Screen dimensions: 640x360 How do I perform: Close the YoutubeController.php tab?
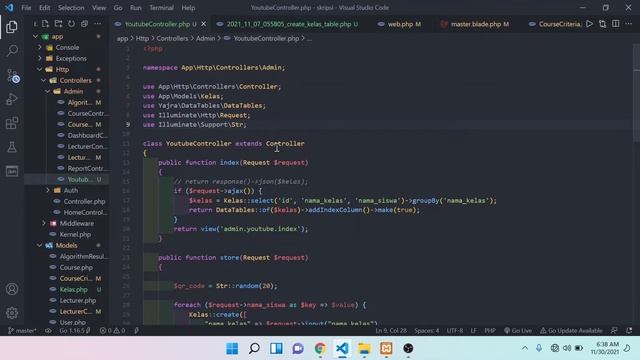point(204,24)
